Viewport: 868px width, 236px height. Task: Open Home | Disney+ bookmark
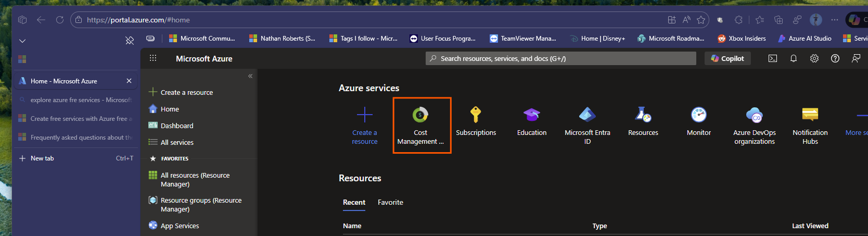click(x=598, y=38)
